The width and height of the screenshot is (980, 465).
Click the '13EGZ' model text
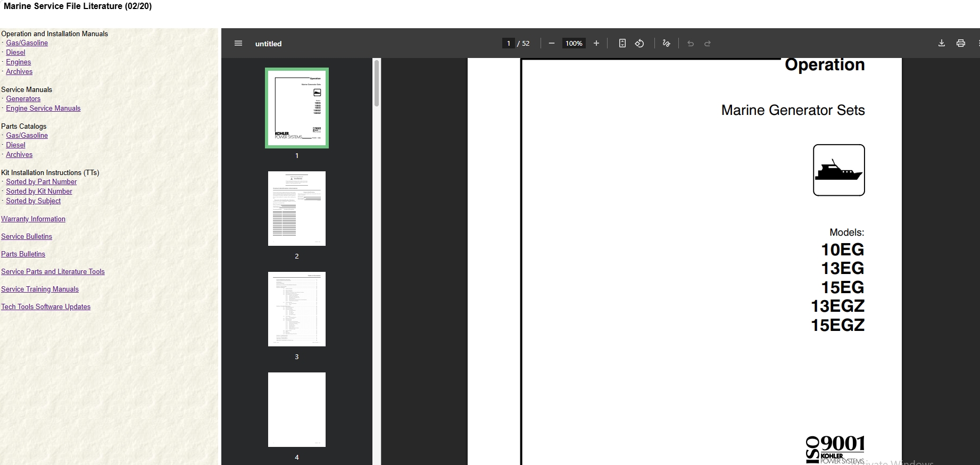[838, 306]
